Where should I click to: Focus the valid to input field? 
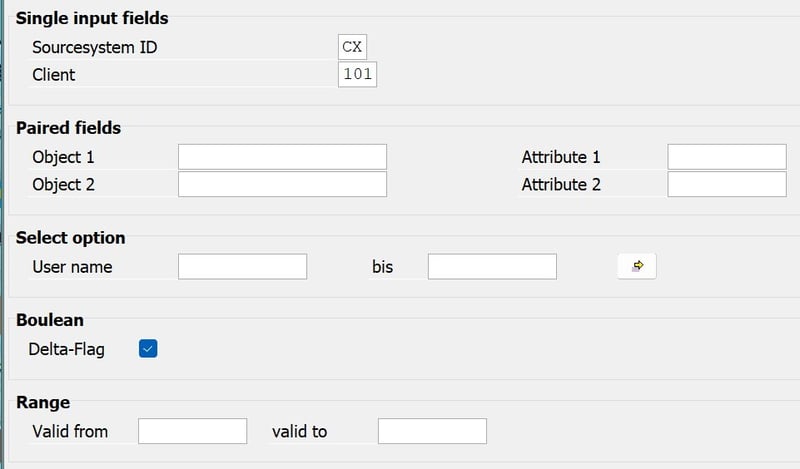pyautogui.click(x=432, y=431)
